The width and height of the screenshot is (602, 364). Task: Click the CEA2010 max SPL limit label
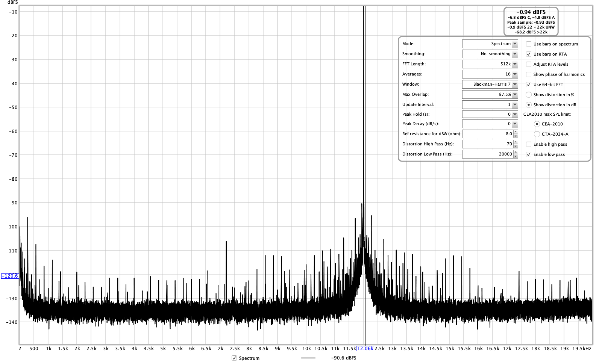547,115
